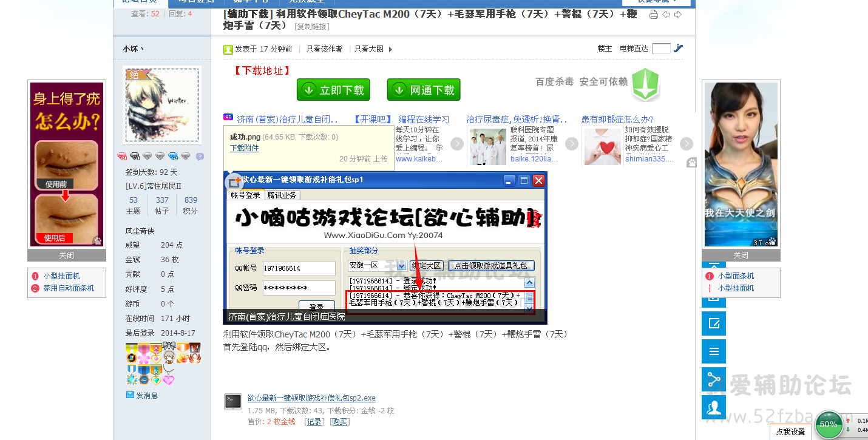The image size is (868, 440).
Task: Click the 家用自动面条机 link
Action: tap(69, 288)
